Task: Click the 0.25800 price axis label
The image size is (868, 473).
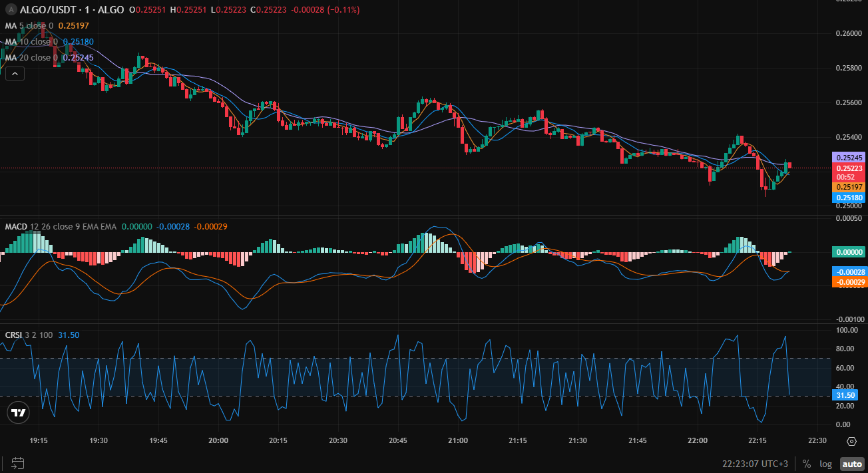Action: [848, 68]
